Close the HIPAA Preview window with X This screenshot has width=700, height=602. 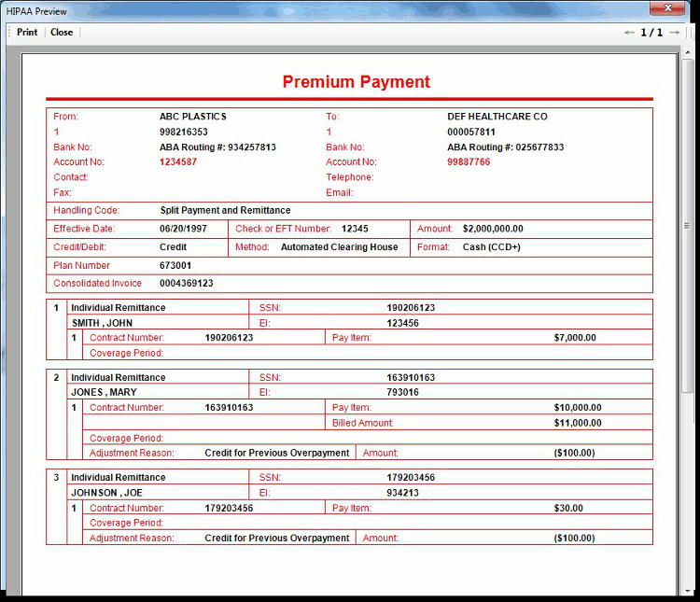(x=668, y=8)
